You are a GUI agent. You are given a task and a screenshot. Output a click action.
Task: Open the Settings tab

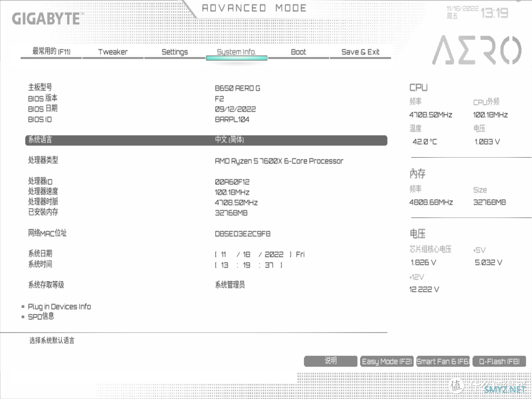[175, 52]
